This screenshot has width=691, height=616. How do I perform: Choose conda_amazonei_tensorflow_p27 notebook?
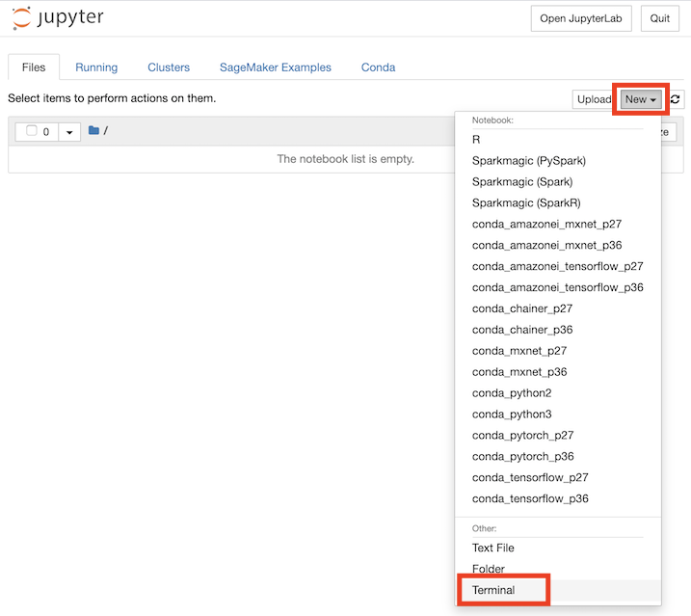tap(557, 266)
